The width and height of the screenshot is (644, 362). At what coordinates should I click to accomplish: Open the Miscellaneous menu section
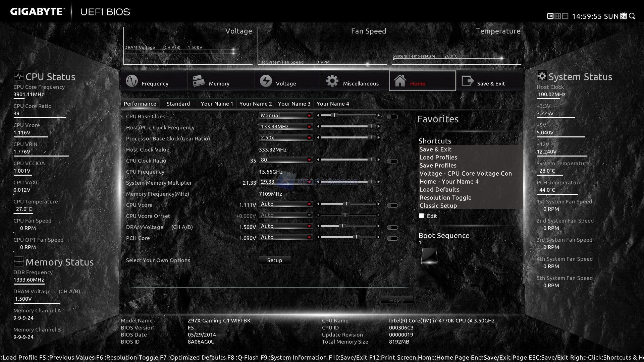pos(355,81)
